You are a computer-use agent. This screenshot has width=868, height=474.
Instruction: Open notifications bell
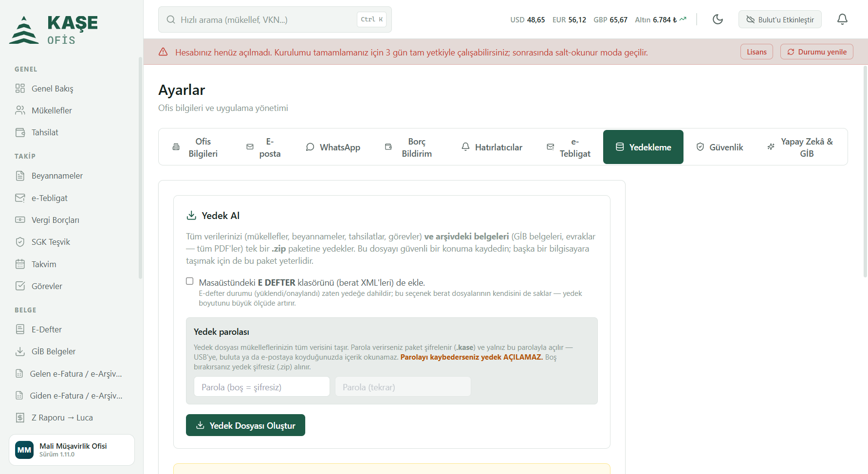842,19
